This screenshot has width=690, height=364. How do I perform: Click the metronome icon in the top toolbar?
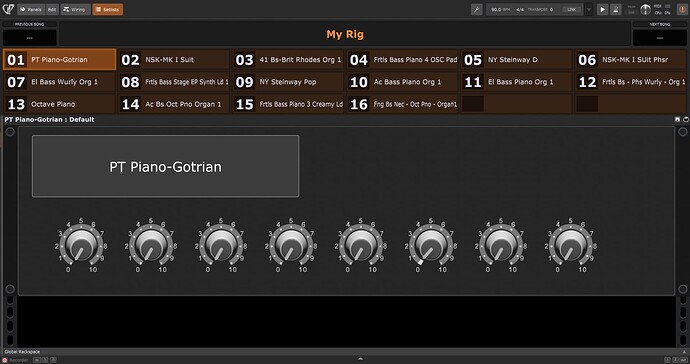tap(616, 9)
